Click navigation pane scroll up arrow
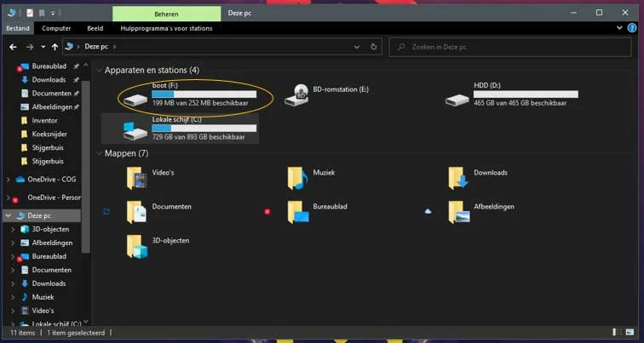This screenshot has height=343, width=644. click(x=86, y=66)
